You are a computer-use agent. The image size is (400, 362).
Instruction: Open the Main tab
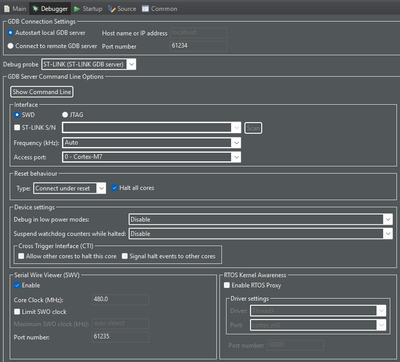click(15, 9)
